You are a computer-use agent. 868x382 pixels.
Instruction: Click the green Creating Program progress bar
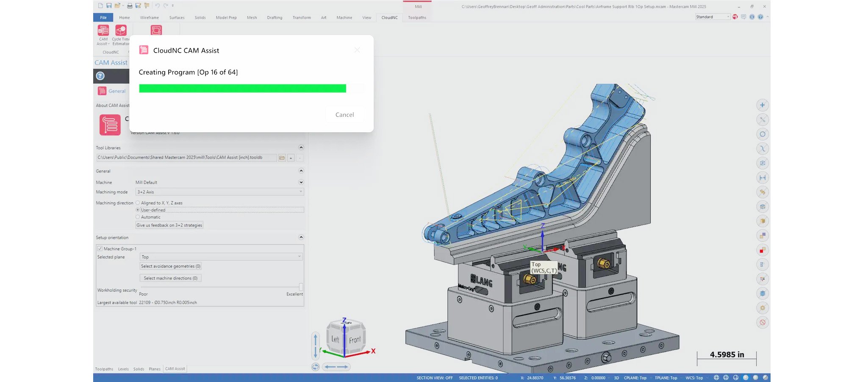(x=242, y=88)
